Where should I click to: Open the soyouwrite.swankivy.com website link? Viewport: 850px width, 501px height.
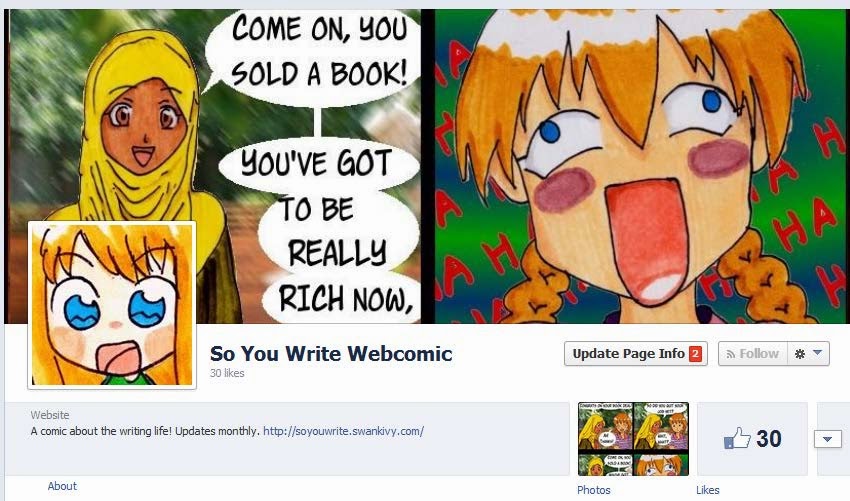pyautogui.click(x=343, y=431)
